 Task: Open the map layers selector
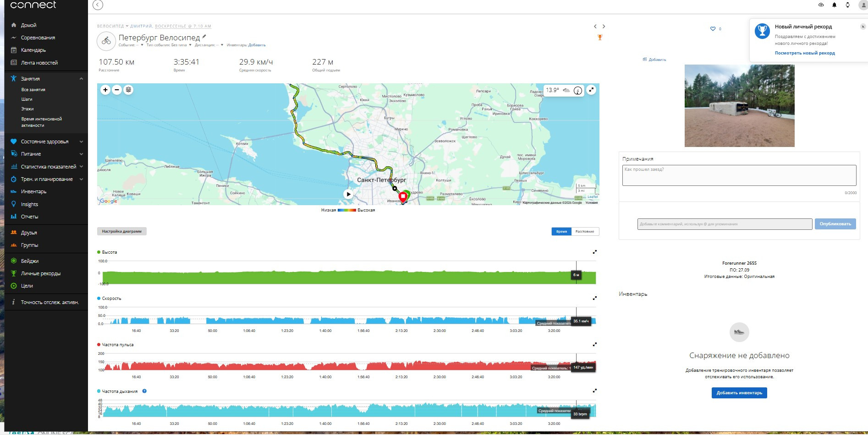pos(129,90)
